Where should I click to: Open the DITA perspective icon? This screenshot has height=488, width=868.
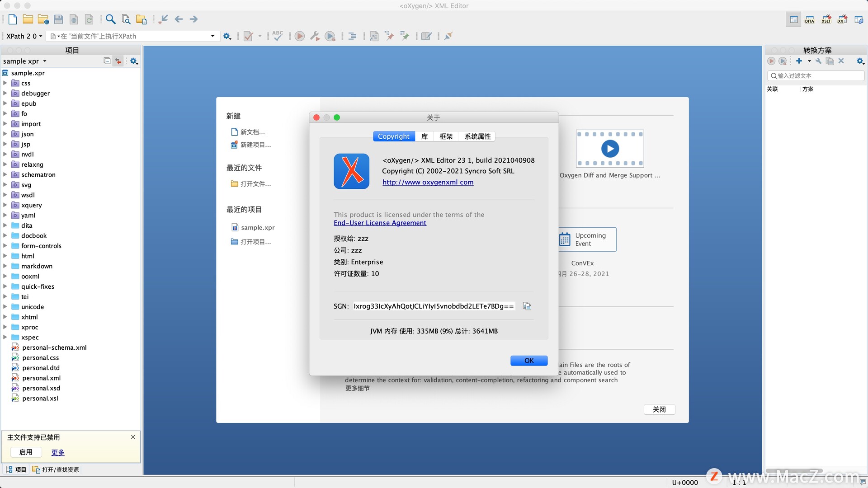pyautogui.click(x=809, y=19)
